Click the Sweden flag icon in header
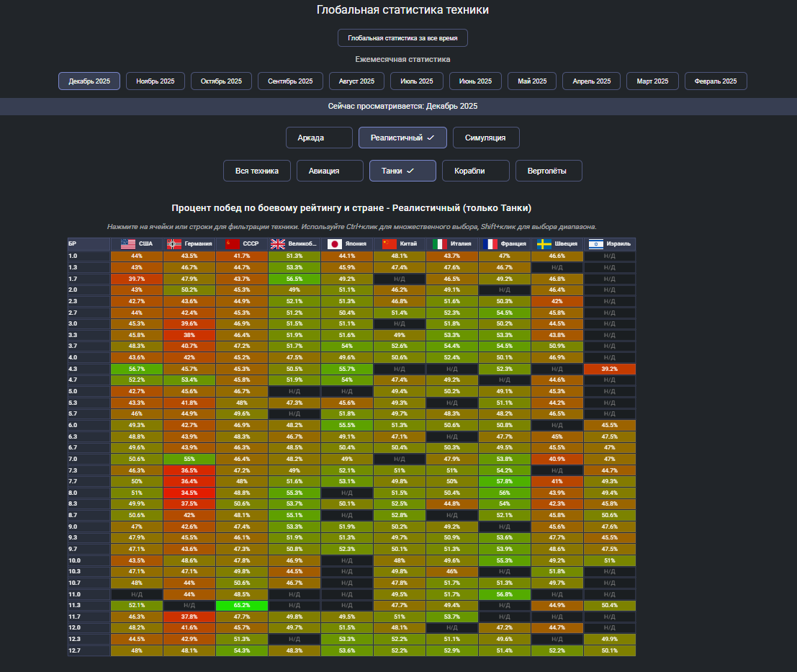Image resolution: width=797 pixels, height=672 pixels. coord(544,244)
